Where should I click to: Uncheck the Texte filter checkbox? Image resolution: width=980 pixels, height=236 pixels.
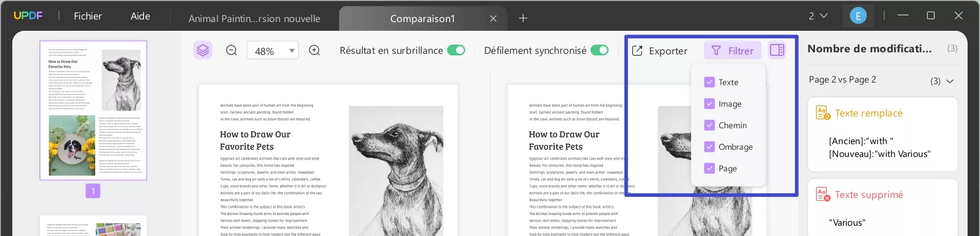point(710,82)
